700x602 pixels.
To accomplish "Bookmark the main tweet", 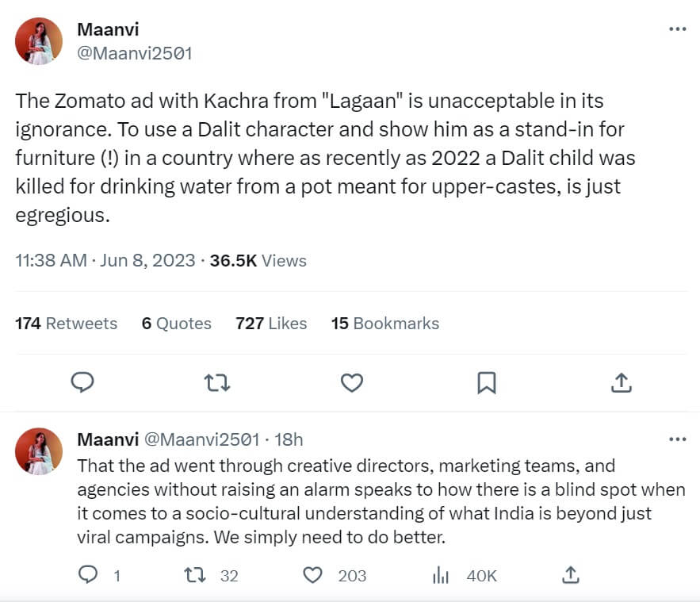I will point(486,383).
